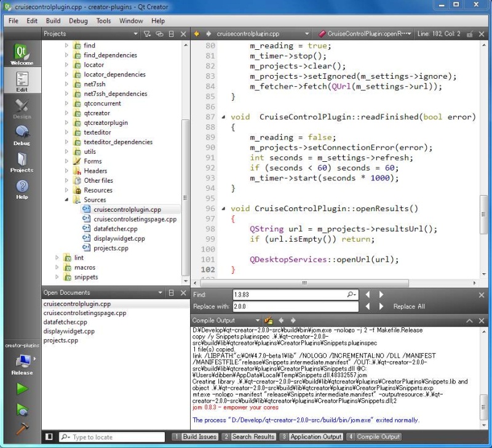
Task: Select projects.cpp in Open Documents list
Action: [60, 340]
